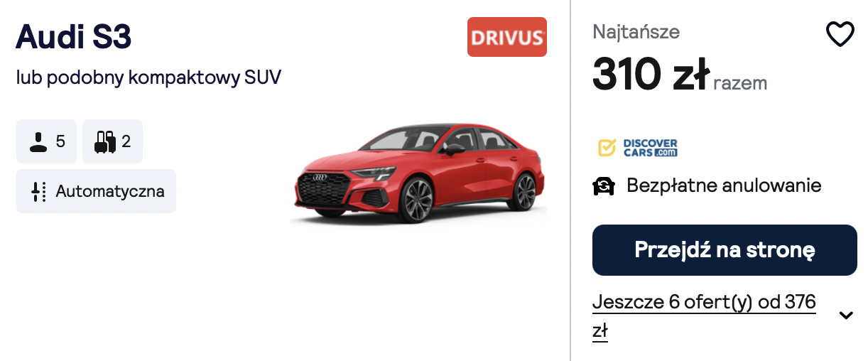Click Bezpłatne anulowanie text
The image size is (868, 361).
724,186
